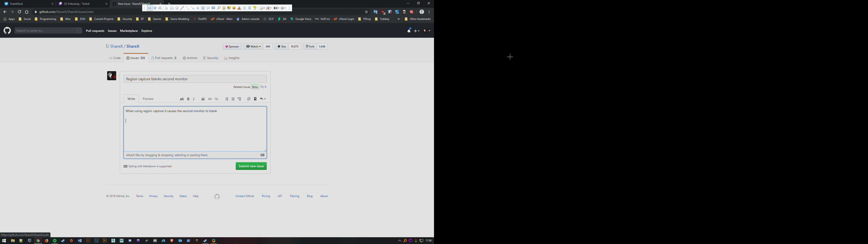Toggle bold formatting in issue editor
Viewport: 868px width, 244px height.
point(188,99)
